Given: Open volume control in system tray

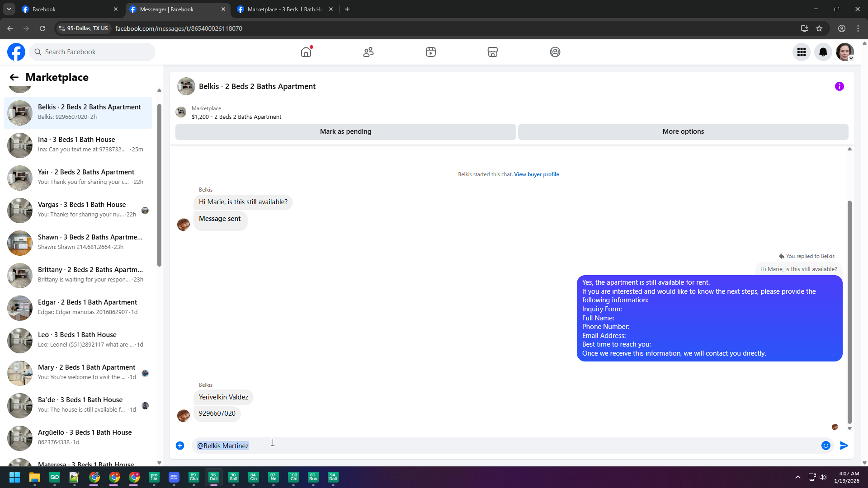Looking at the screenshot, I should coord(823,477).
